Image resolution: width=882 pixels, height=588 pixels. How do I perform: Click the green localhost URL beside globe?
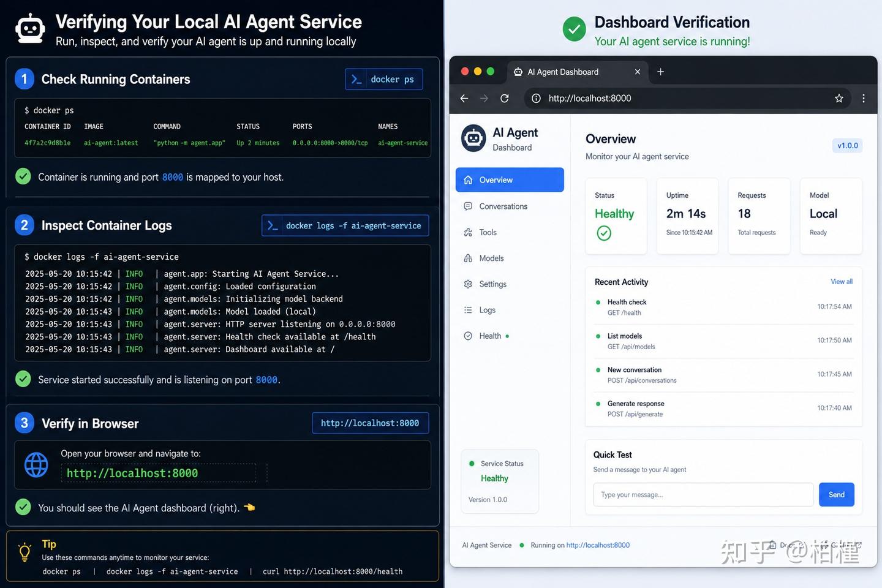point(132,473)
